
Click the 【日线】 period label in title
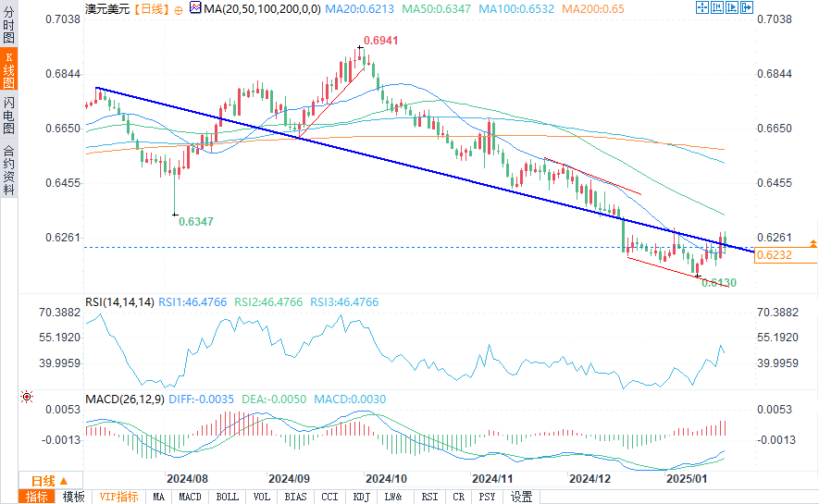pos(151,9)
